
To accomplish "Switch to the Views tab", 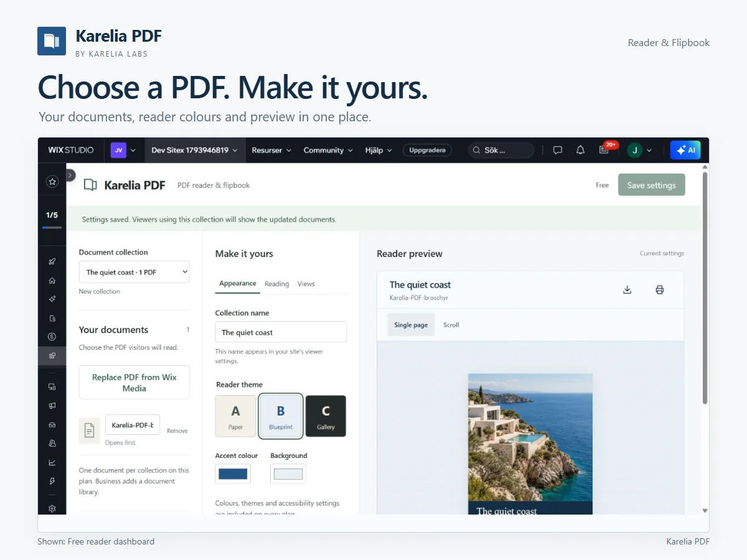I will click(306, 284).
